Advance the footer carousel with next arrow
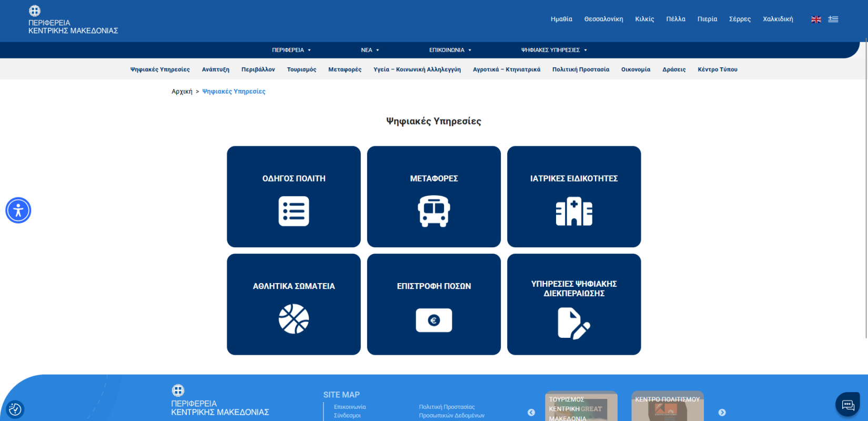The width and height of the screenshot is (868, 421). [x=722, y=413]
